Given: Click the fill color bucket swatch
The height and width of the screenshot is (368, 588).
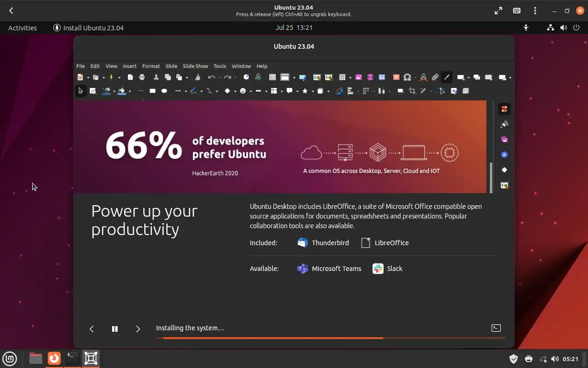Looking at the screenshot, I should point(122,91).
